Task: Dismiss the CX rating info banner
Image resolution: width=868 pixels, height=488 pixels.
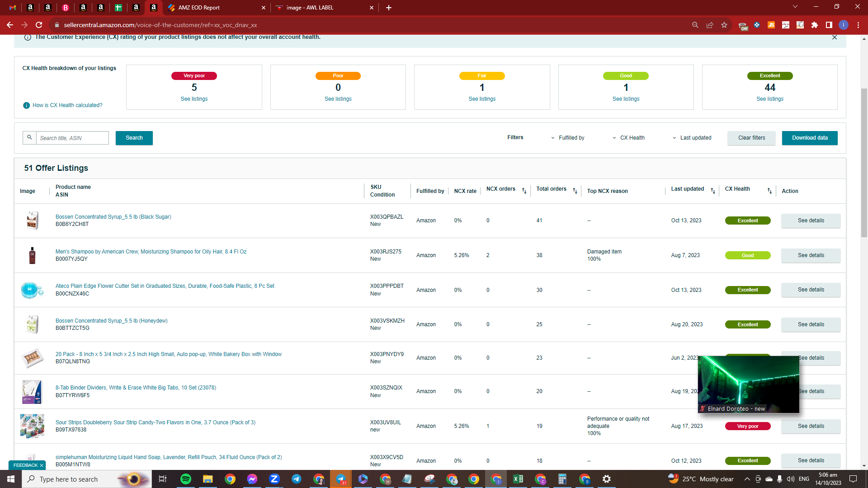Action: (x=835, y=37)
